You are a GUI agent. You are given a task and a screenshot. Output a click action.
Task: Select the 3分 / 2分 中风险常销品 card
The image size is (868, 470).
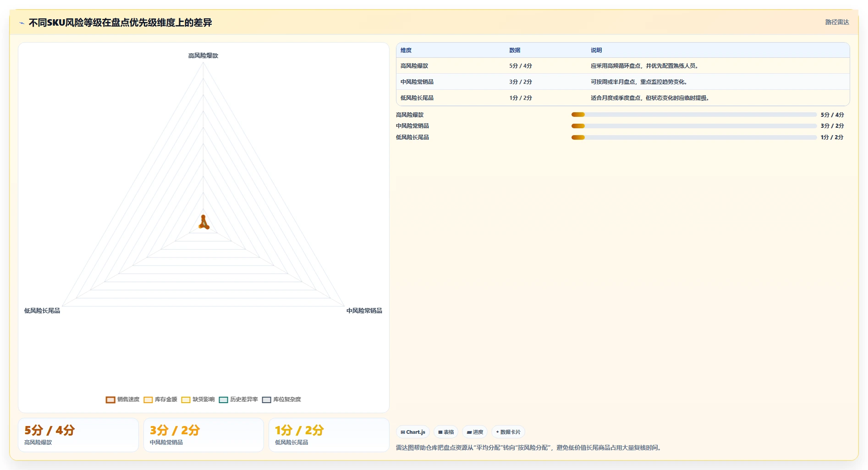click(x=203, y=435)
